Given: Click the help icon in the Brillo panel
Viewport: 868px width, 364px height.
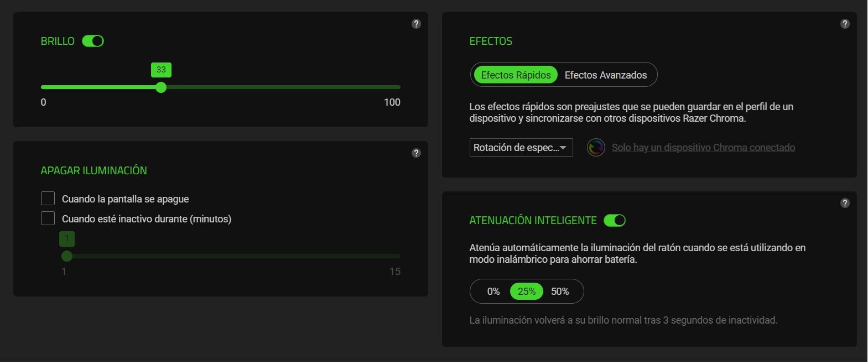Looking at the screenshot, I should point(417,24).
